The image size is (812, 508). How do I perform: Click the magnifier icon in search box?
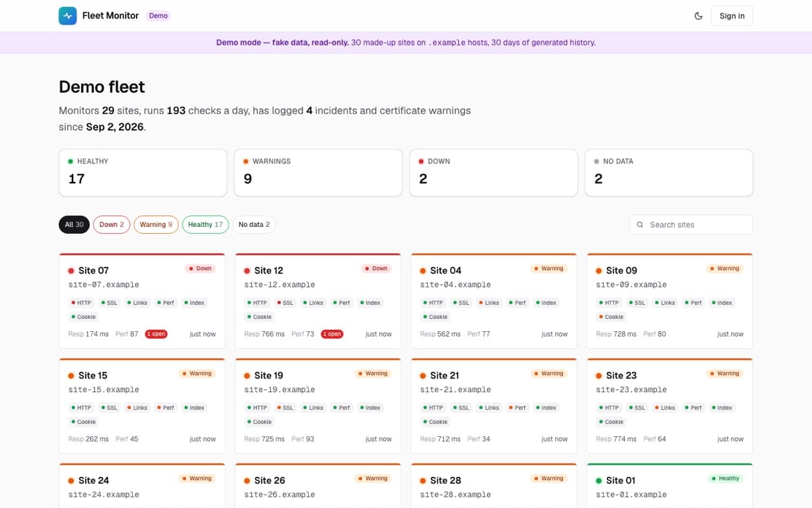[x=640, y=224]
